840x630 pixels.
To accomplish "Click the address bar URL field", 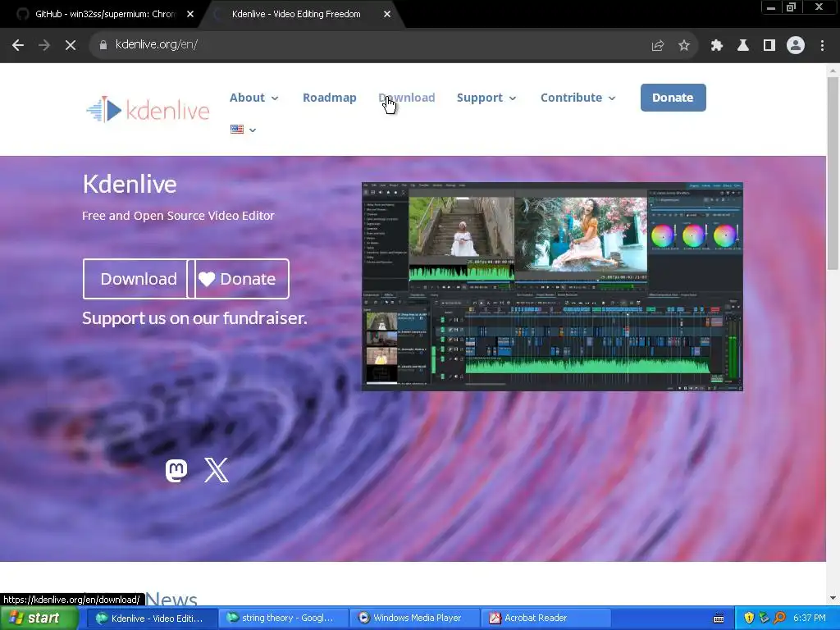I will (375, 45).
